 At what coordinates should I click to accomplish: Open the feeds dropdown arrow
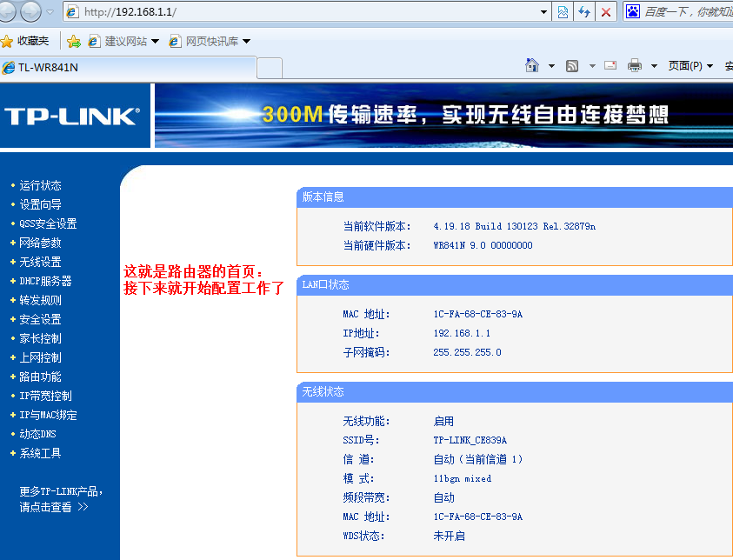tap(592, 66)
